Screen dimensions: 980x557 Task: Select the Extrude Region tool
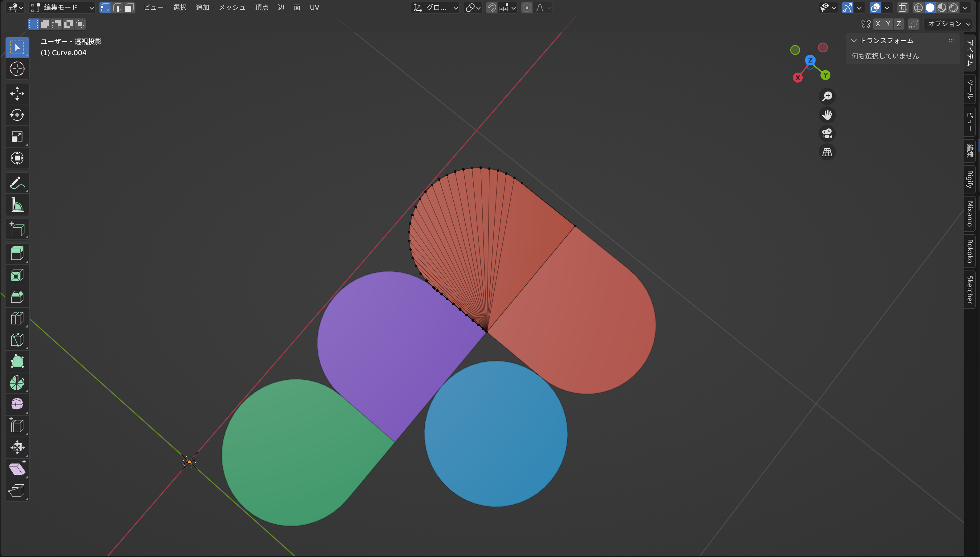pyautogui.click(x=17, y=254)
